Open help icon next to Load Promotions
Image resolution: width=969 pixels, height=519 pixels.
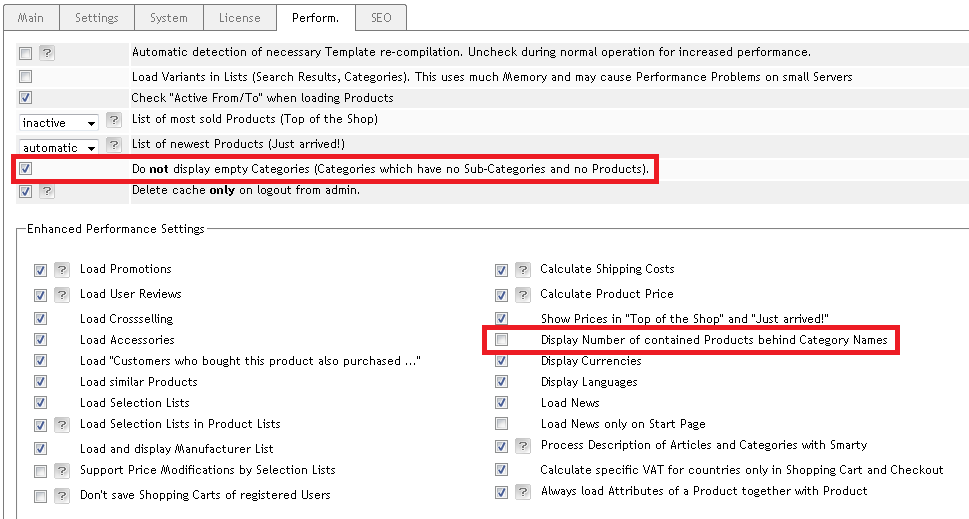point(61,270)
